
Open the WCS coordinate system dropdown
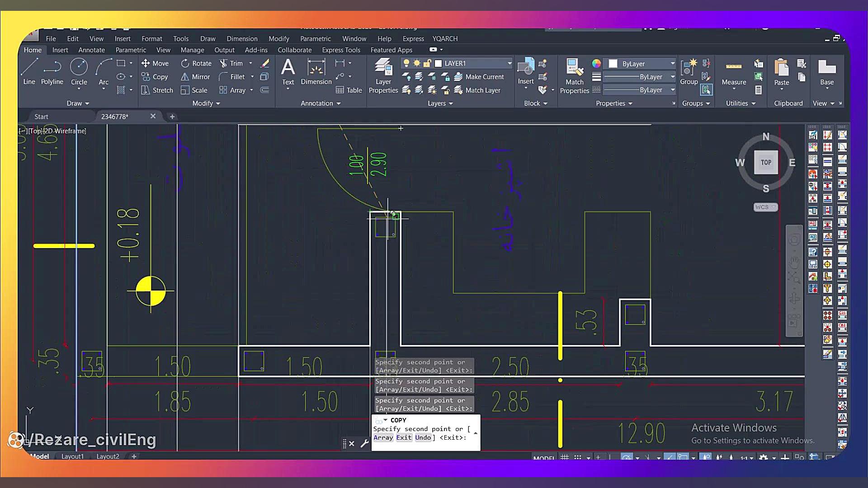tap(765, 207)
